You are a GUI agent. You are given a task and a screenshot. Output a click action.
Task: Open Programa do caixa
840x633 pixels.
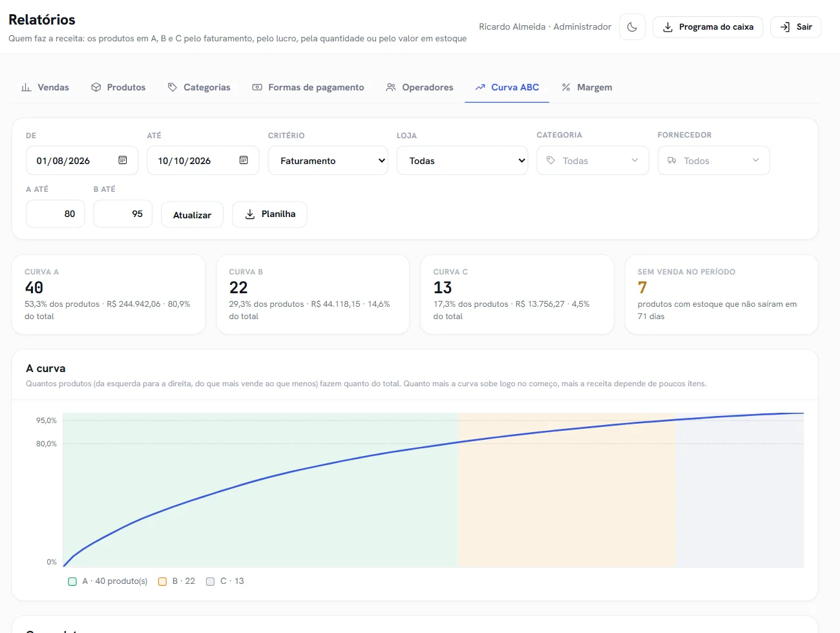point(708,27)
